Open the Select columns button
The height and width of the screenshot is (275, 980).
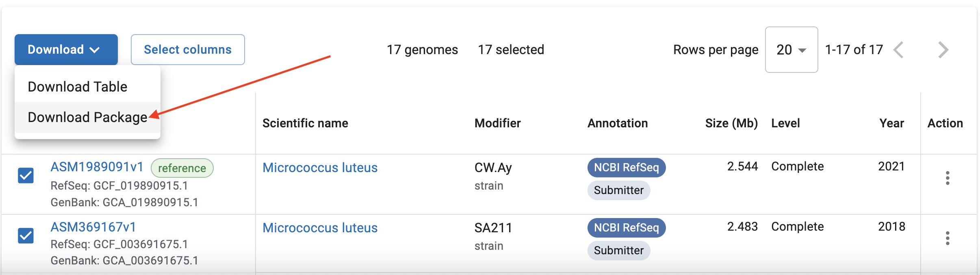point(188,50)
